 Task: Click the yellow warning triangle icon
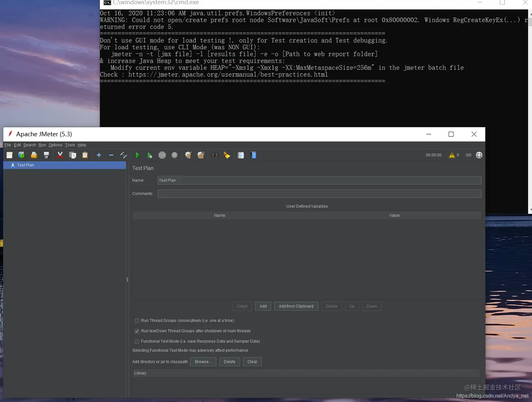click(x=452, y=155)
